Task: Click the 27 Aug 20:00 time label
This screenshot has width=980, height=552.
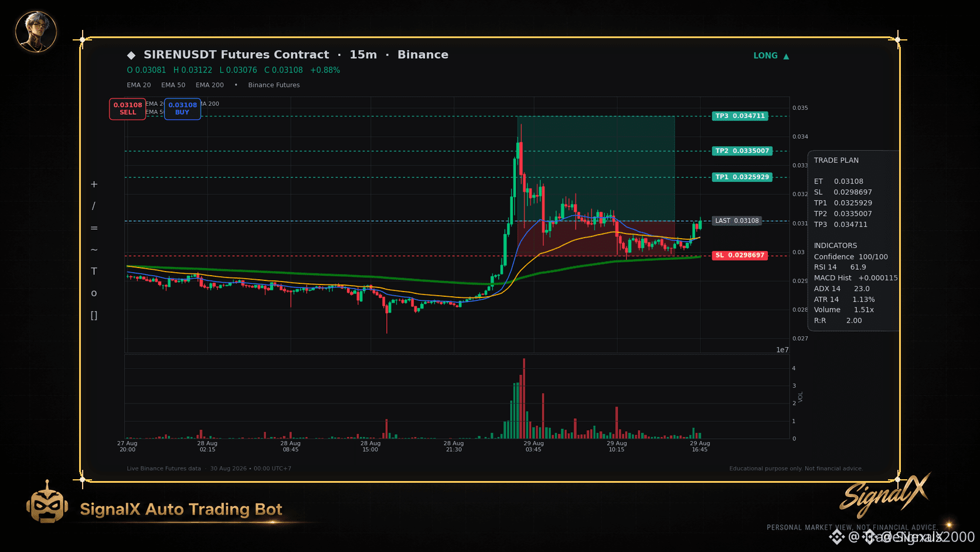Action: [x=127, y=446]
